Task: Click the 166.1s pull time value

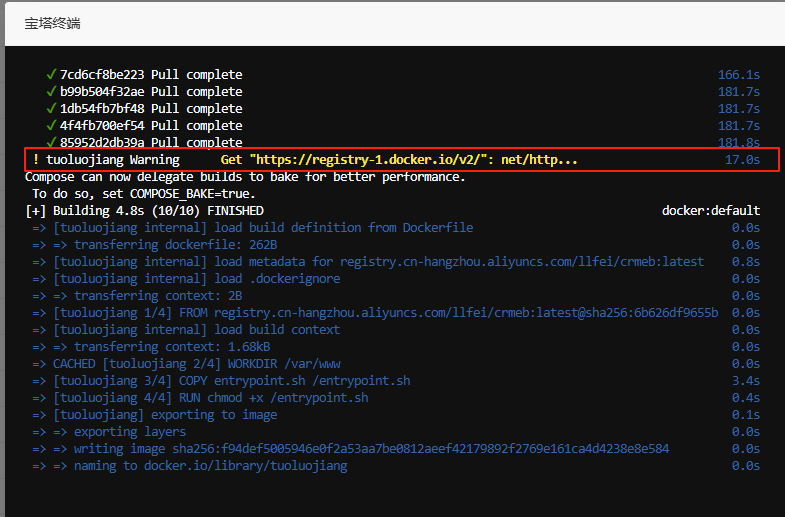Action: [x=738, y=75]
